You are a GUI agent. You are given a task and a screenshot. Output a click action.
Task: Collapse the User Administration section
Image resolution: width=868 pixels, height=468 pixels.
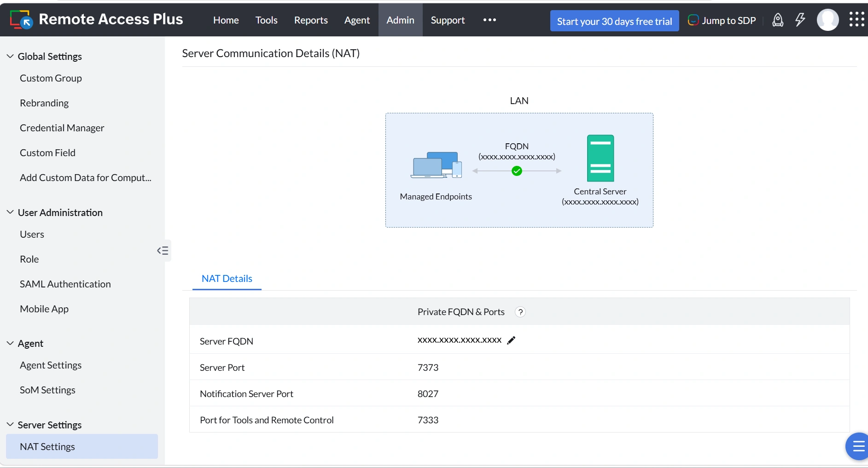10,212
